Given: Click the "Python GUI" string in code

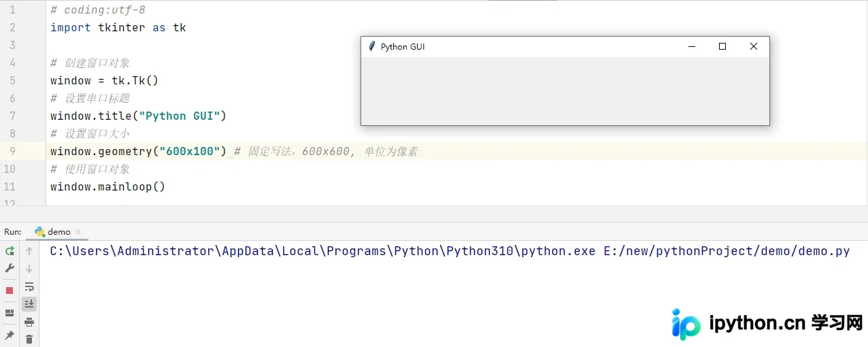Looking at the screenshot, I should [179, 116].
